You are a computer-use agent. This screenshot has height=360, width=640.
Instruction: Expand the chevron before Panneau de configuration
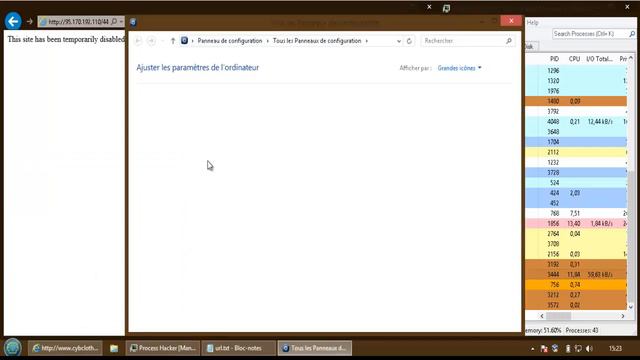193,41
